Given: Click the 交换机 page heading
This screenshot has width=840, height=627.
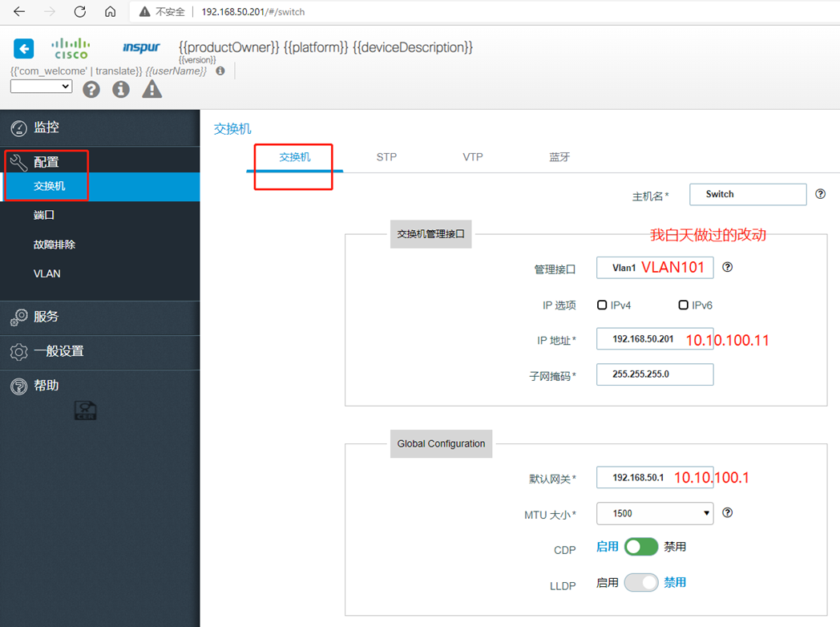Looking at the screenshot, I should [232, 128].
